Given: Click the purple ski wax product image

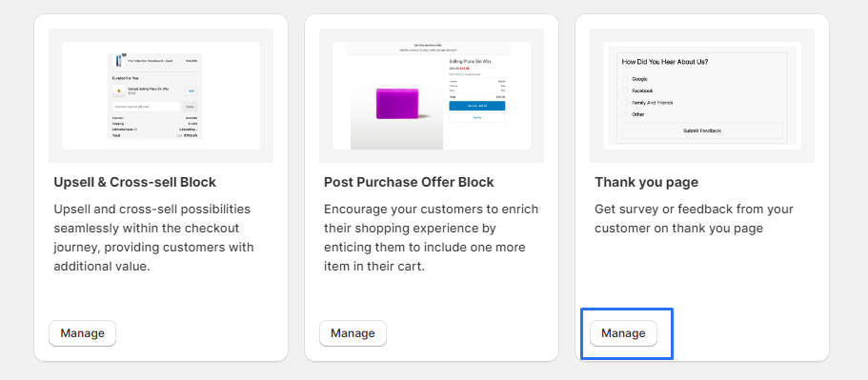Looking at the screenshot, I should coord(398,104).
